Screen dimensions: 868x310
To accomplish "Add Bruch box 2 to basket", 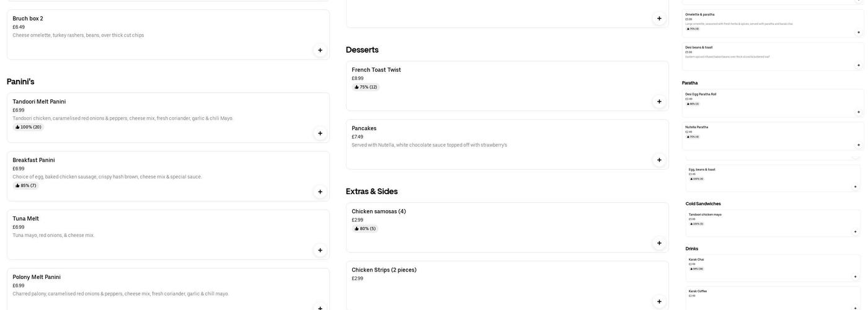I will 320,50.
